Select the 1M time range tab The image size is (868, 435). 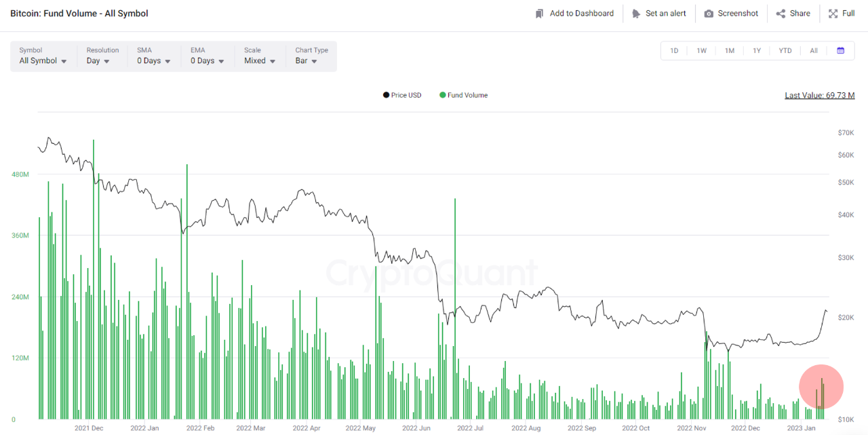tap(730, 50)
